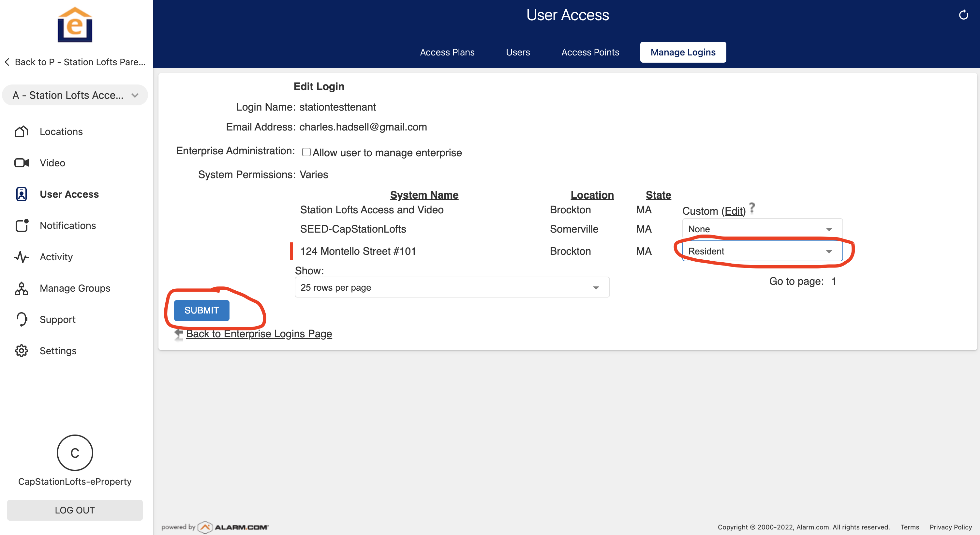This screenshot has width=980, height=535.
Task: Click the Video camera icon
Action: tap(21, 162)
